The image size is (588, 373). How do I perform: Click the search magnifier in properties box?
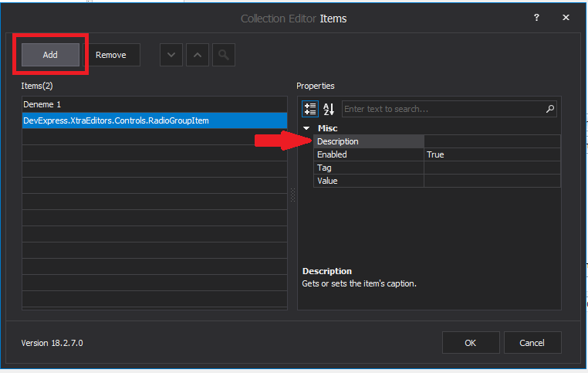(549, 110)
